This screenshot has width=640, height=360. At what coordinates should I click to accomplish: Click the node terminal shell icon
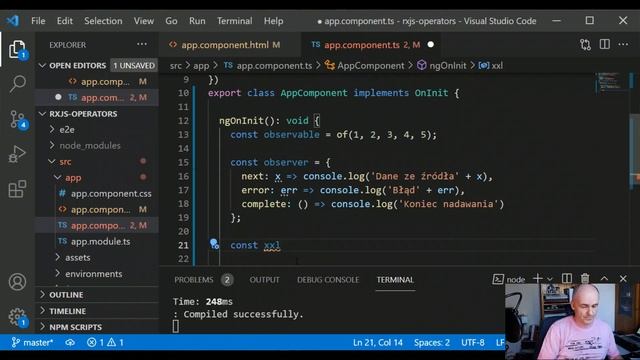tap(498, 279)
